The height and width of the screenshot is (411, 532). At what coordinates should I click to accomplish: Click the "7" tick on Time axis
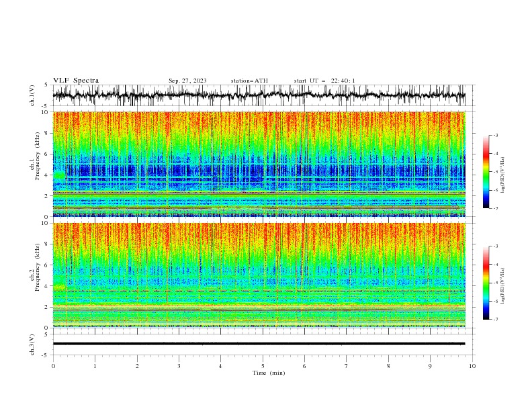click(347, 366)
